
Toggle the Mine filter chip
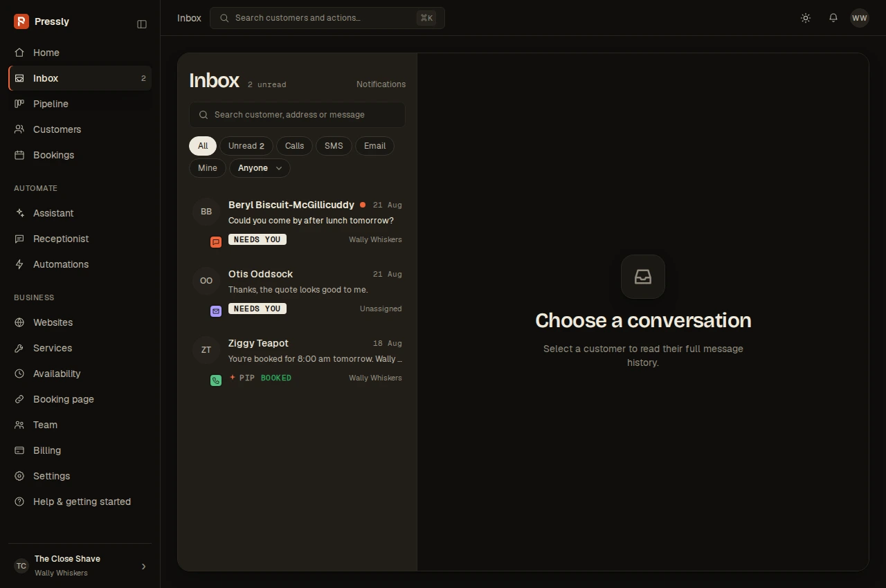[208, 168]
